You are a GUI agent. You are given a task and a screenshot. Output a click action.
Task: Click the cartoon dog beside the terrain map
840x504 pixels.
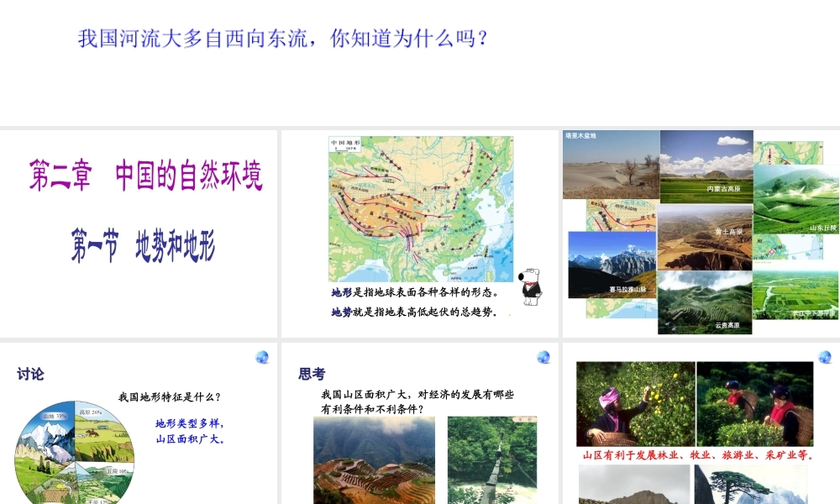[531, 287]
